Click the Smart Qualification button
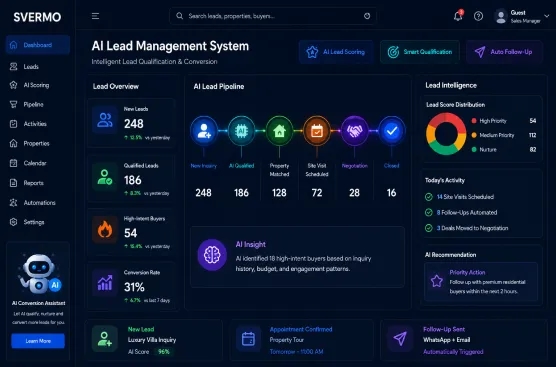556x367 pixels. point(420,52)
